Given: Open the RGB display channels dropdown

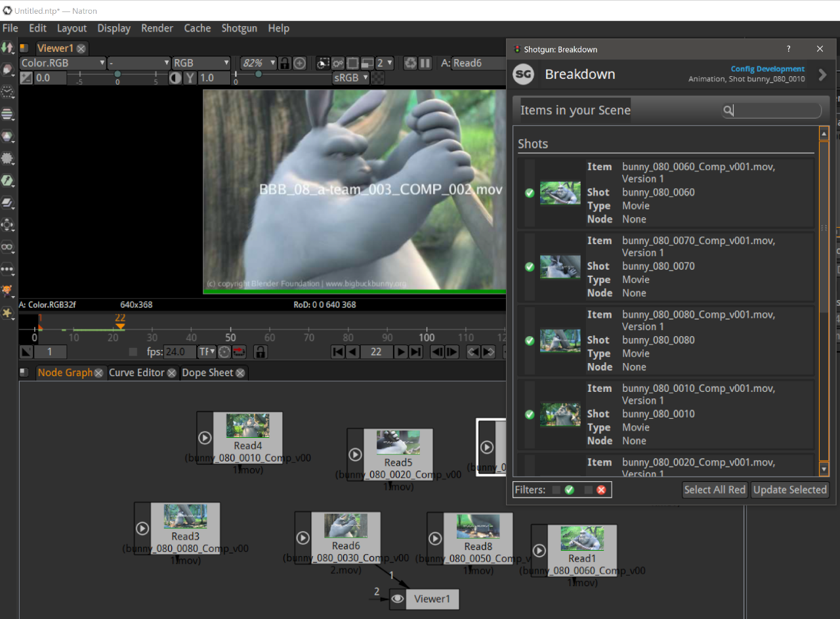Looking at the screenshot, I should [201, 63].
